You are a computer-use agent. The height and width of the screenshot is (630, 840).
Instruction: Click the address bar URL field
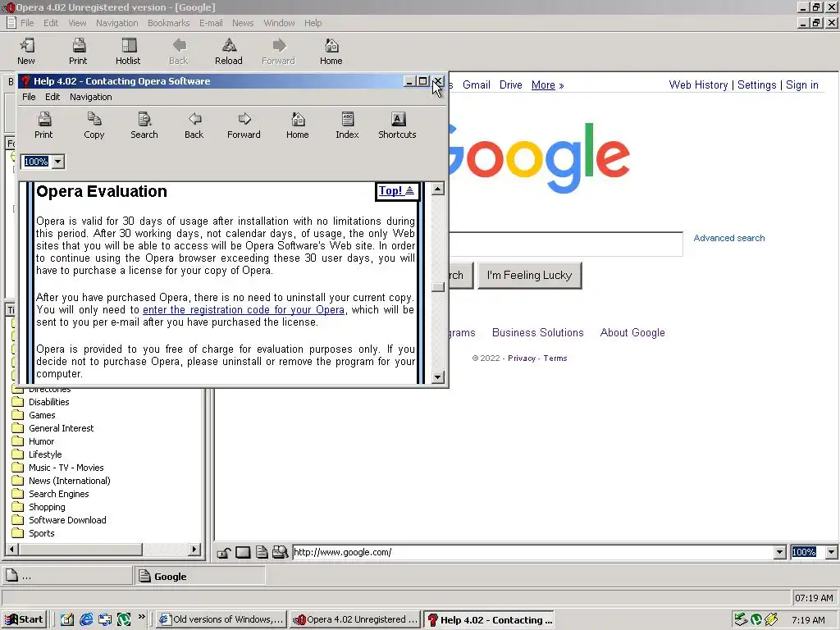click(532, 552)
